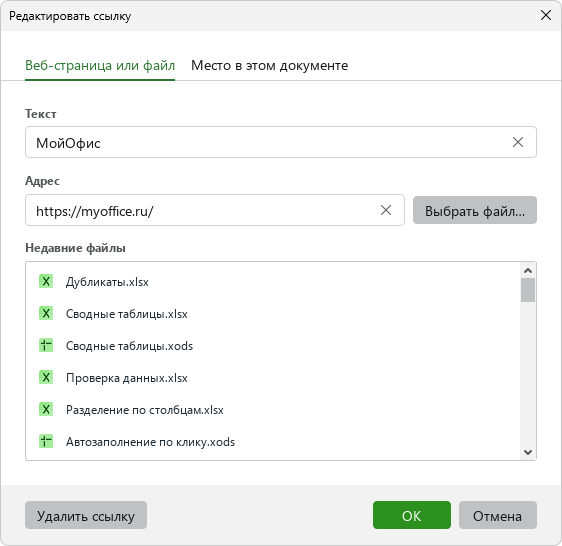
Task: Click the Удалить ссылку button
Action: (x=86, y=515)
